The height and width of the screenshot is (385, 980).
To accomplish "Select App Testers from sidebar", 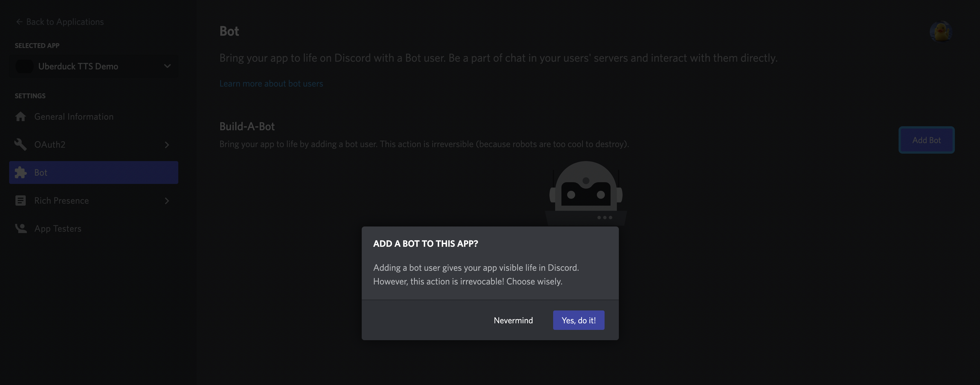I will point(57,228).
